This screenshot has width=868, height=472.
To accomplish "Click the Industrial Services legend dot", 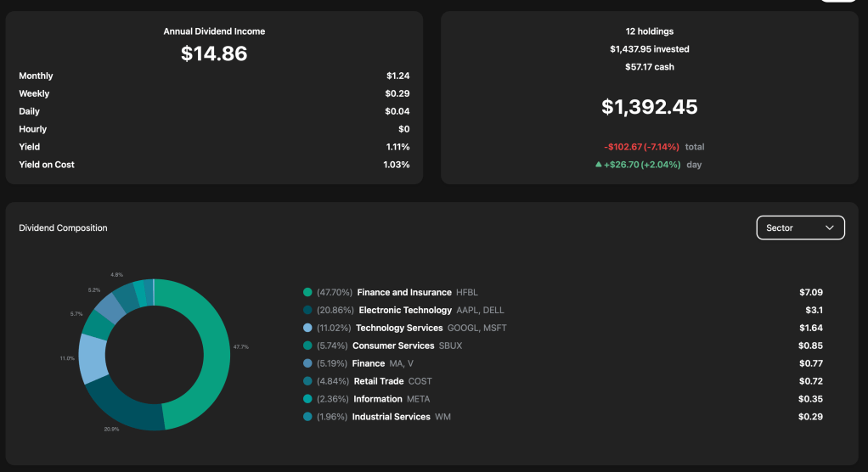I will tap(307, 417).
